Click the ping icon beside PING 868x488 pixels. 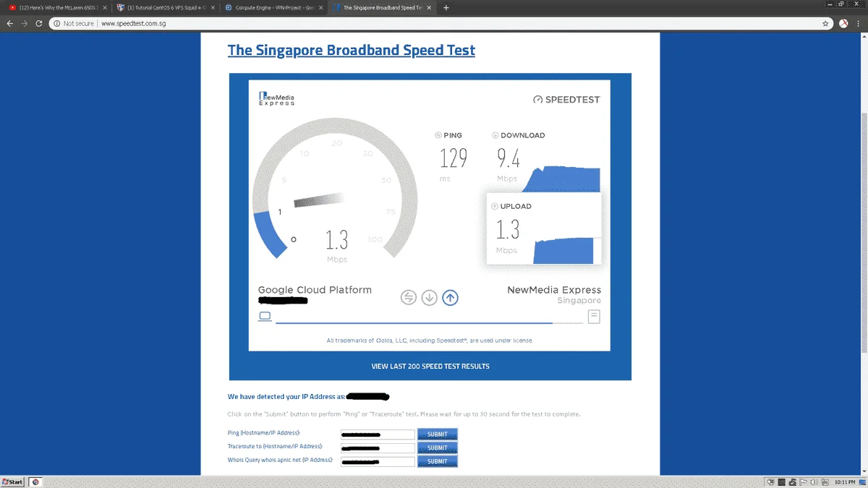pyautogui.click(x=438, y=135)
